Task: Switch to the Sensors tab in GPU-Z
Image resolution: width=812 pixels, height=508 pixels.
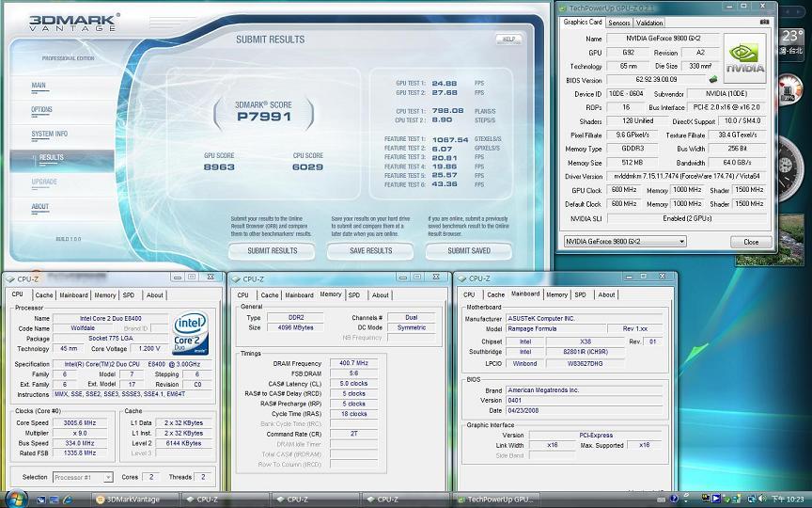Action: [618, 23]
